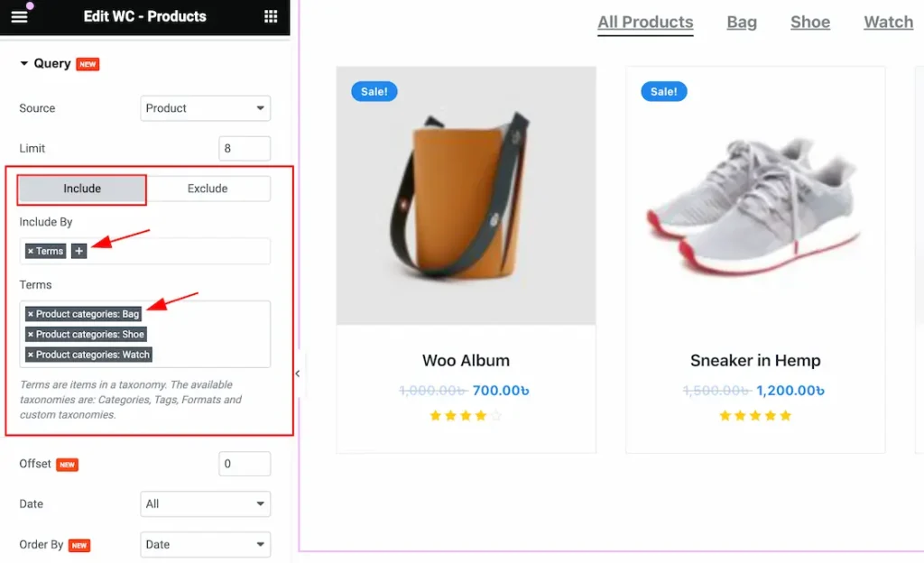Viewport: 924px width, 563px height.
Task: Remove the Terms tag from Include By
Action: point(31,252)
